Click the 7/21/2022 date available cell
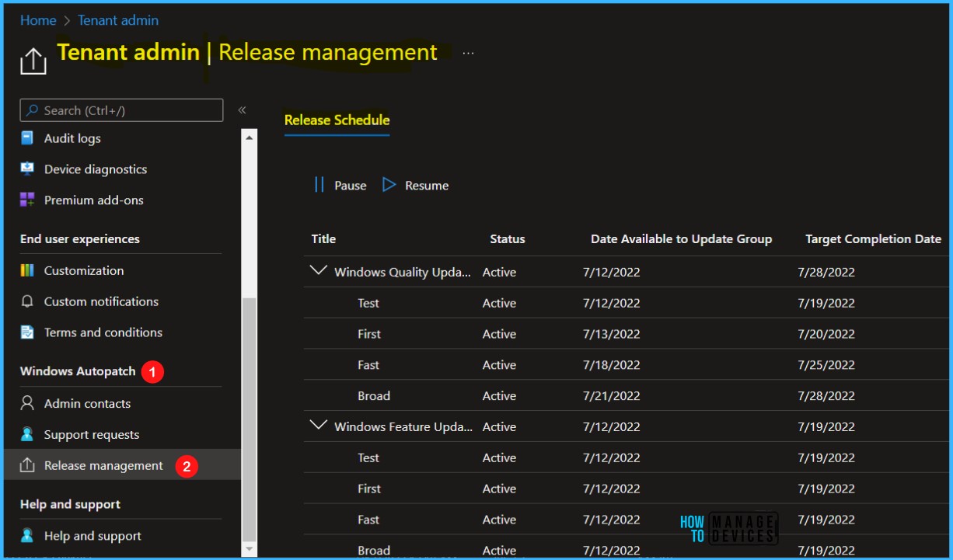Screen dimensions: 953x560 tap(611, 396)
